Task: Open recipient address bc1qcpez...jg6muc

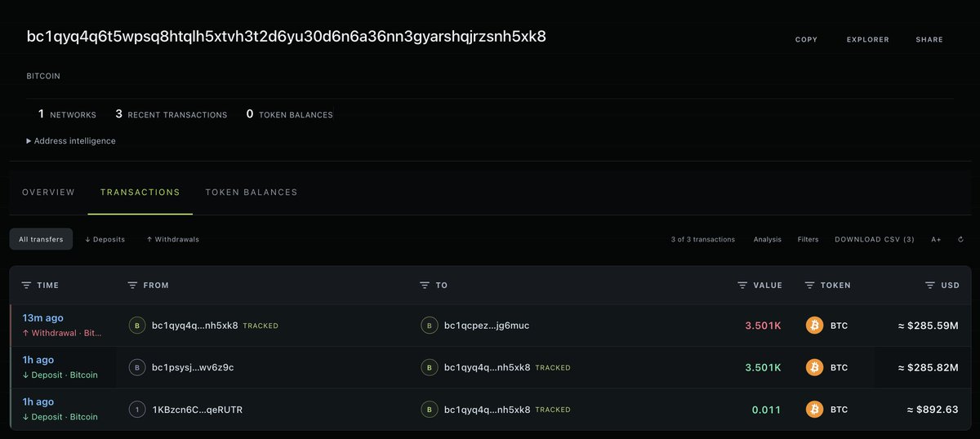Action: pos(487,326)
